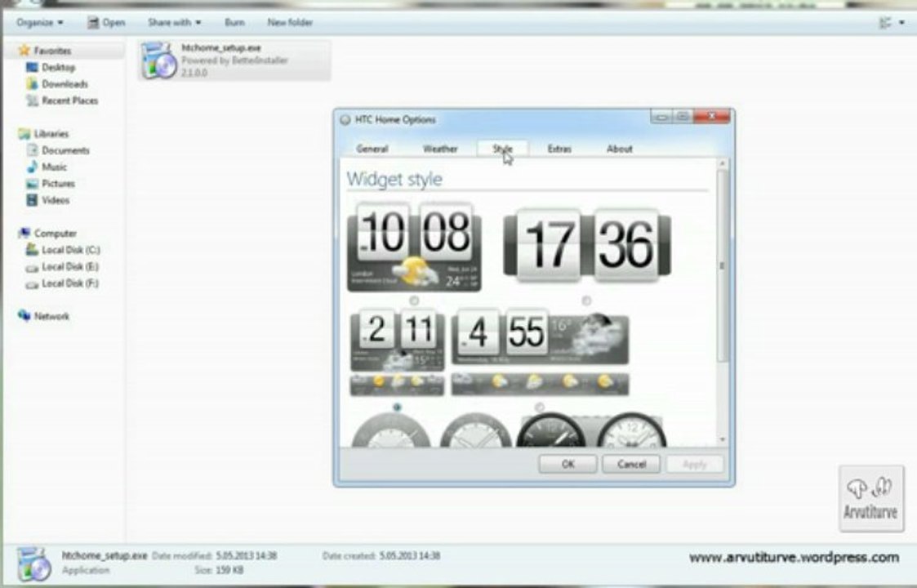The image size is (917, 588).
Task: Switch to the Weather tab
Action: [440, 149]
